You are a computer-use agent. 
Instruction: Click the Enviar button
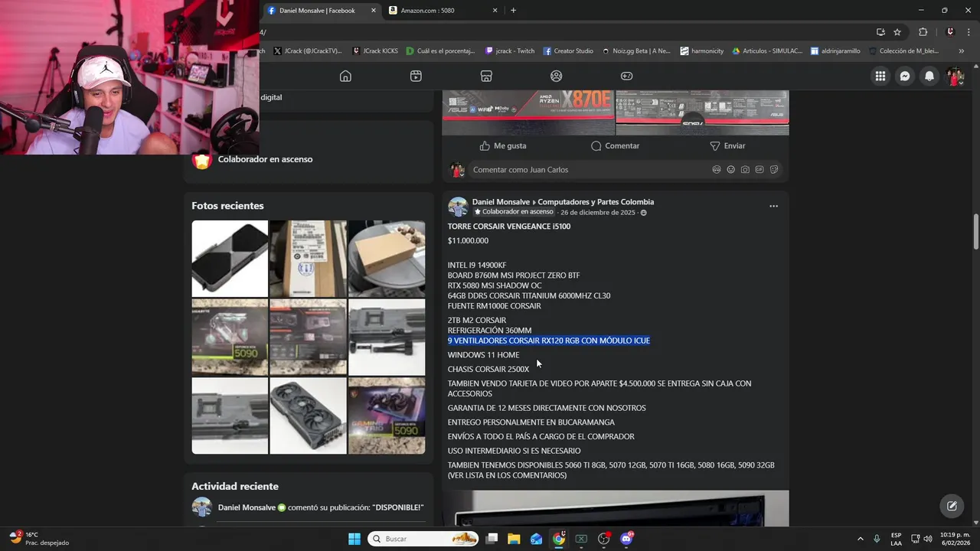[x=727, y=145]
